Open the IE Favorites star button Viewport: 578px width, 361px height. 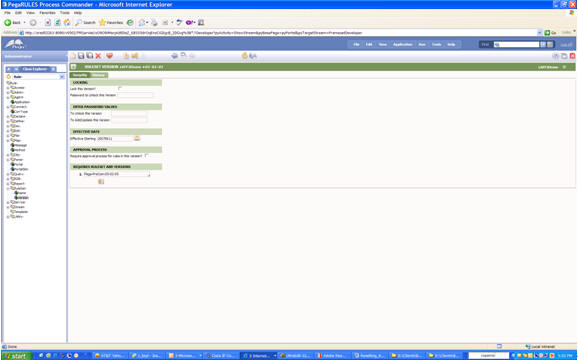point(111,22)
